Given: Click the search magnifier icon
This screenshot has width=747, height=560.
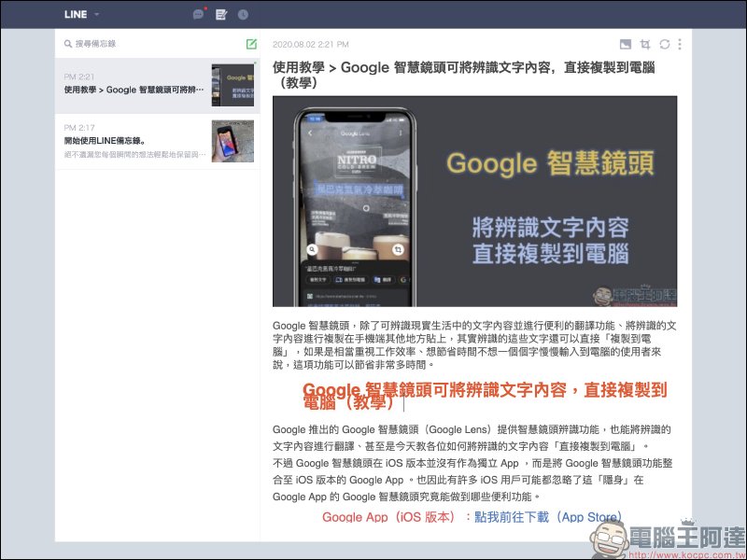Looking at the screenshot, I should tap(68, 44).
